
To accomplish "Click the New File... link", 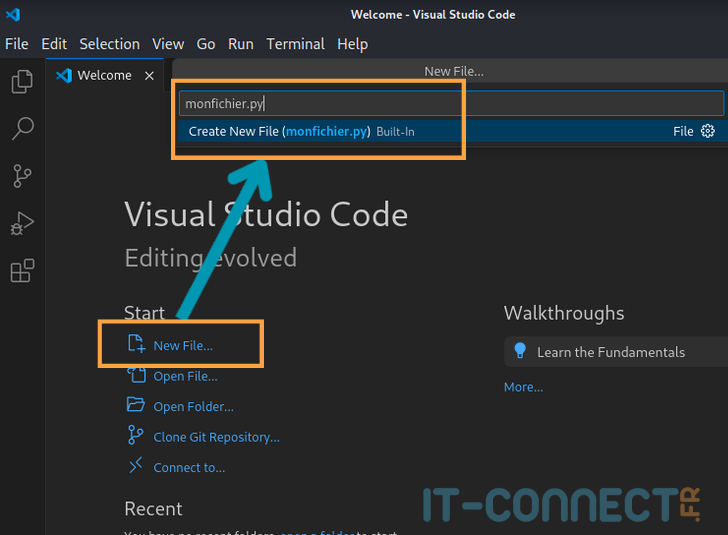I will 182,346.
